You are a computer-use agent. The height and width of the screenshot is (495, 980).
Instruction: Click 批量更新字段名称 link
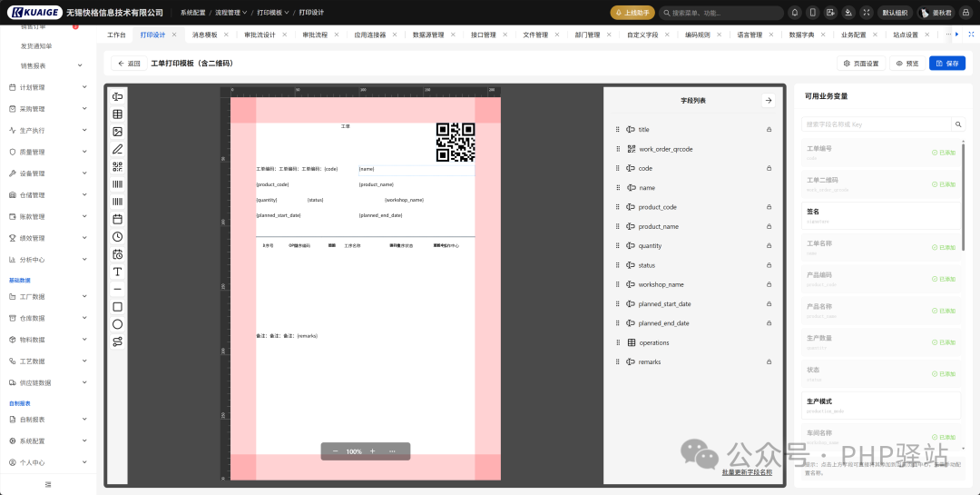(x=747, y=472)
